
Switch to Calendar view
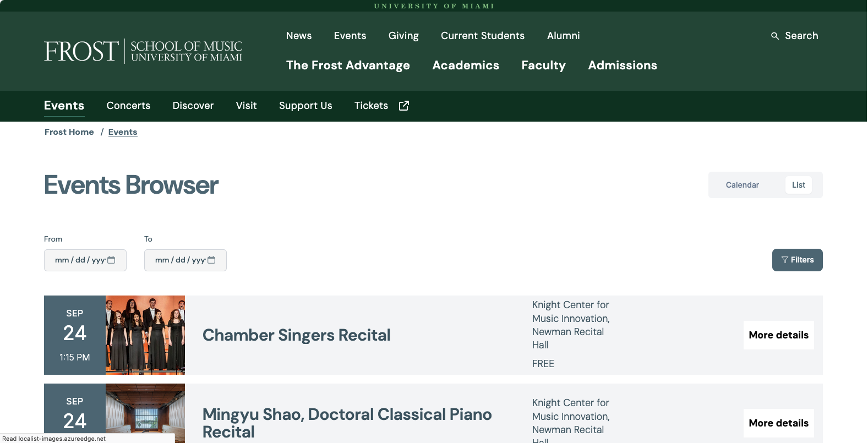coord(742,185)
